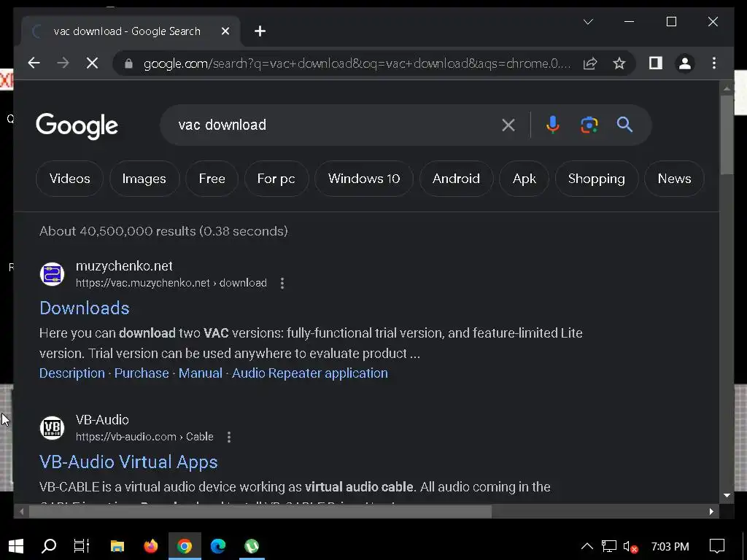
Task: Launch Microsoft Edge from taskbar
Action: pos(218,546)
